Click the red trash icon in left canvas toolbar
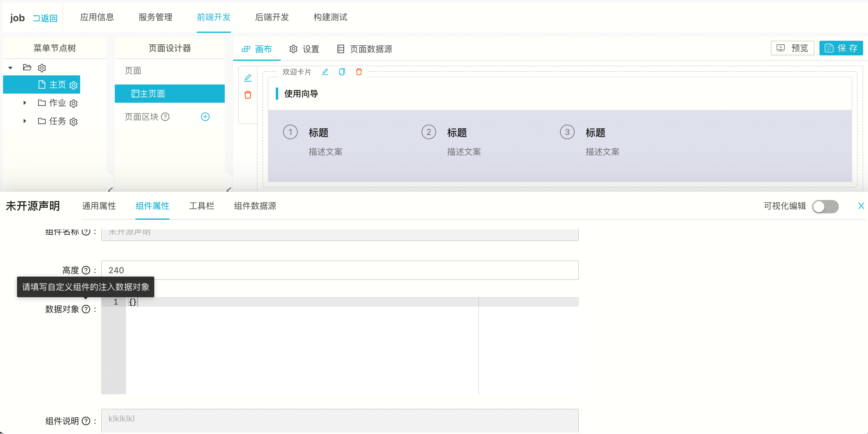868x434 pixels. pos(248,95)
